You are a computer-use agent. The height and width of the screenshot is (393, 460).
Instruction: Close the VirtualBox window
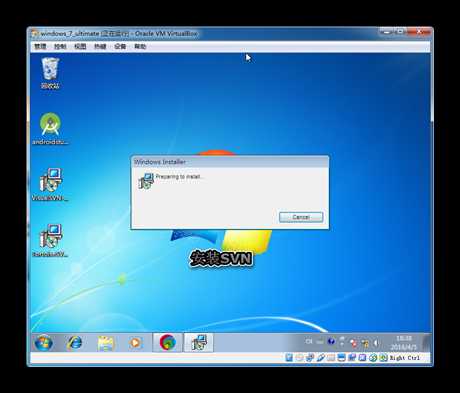coord(419,32)
